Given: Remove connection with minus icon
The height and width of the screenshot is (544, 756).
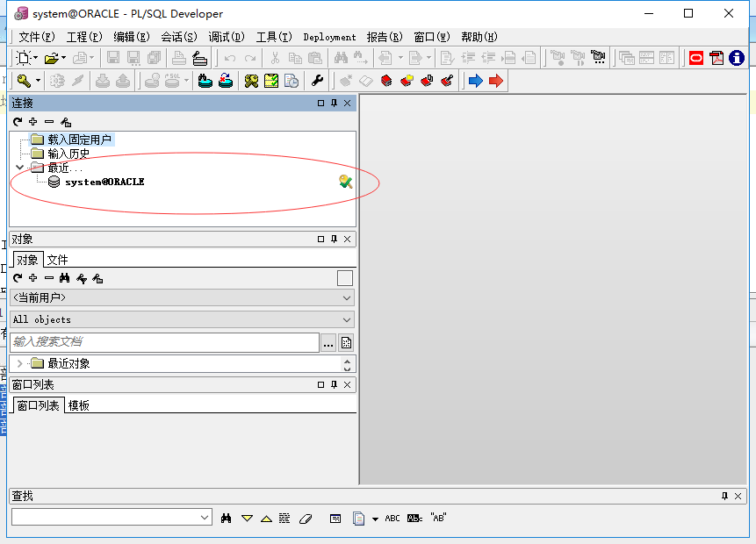Looking at the screenshot, I should point(49,121).
